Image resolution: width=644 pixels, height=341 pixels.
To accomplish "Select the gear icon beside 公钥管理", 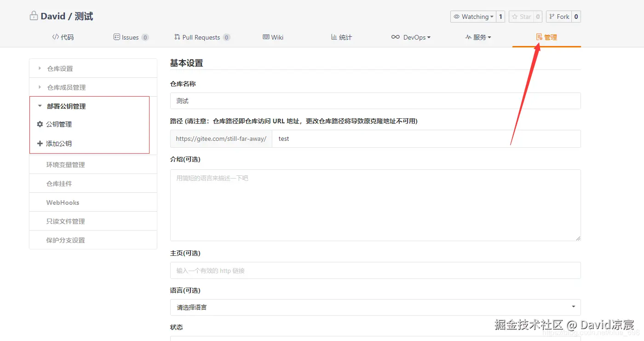I will tap(40, 124).
